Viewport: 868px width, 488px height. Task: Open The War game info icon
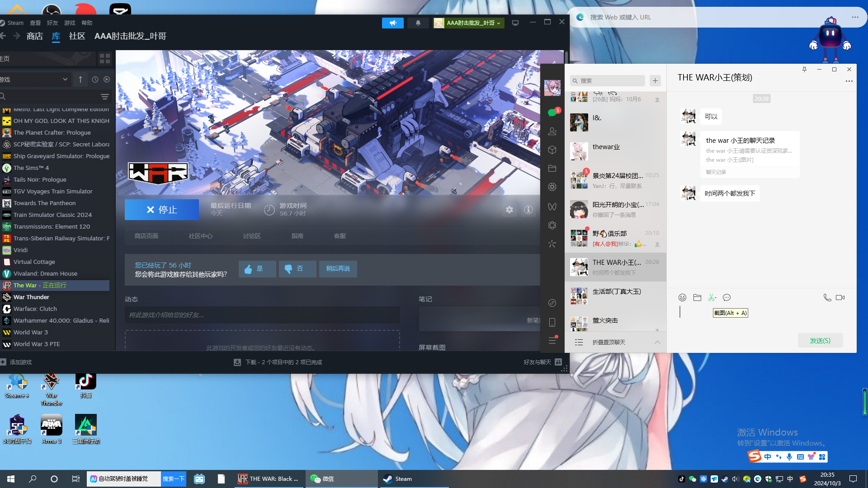pyautogui.click(x=528, y=210)
